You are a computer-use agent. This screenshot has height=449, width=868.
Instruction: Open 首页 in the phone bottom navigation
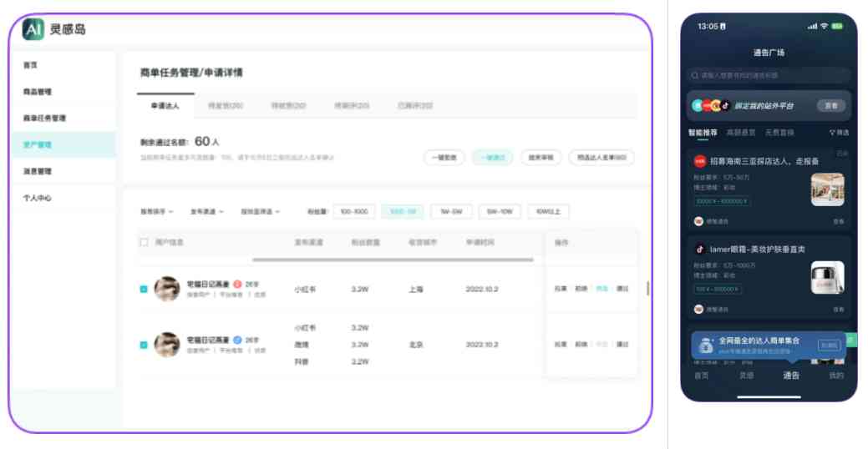[702, 376]
